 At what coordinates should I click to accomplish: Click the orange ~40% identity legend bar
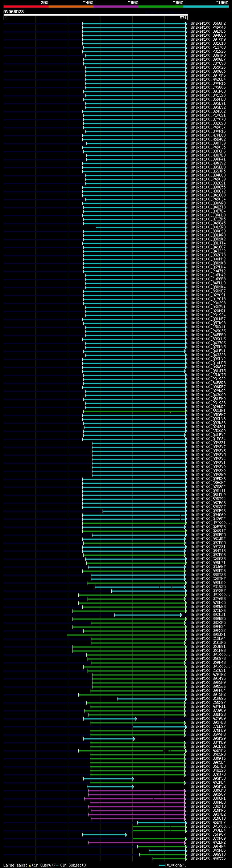pos(71,7)
